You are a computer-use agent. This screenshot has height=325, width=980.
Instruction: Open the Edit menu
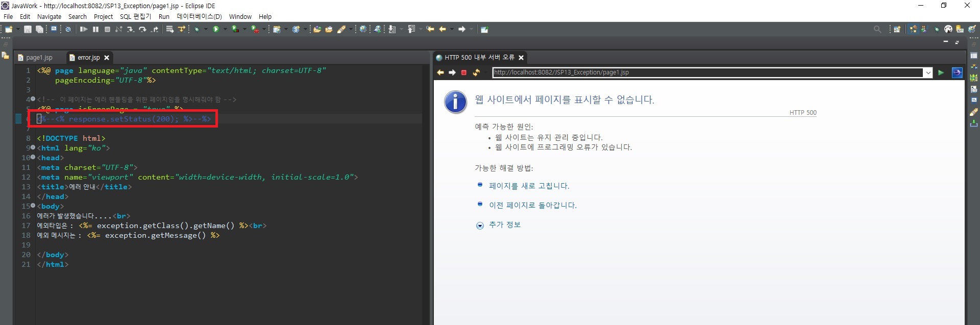[x=25, y=16]
